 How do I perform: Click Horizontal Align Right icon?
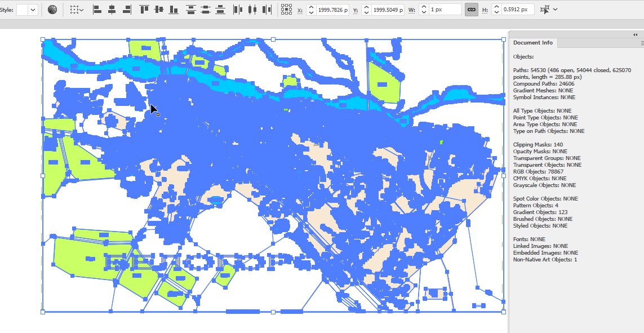127,10
